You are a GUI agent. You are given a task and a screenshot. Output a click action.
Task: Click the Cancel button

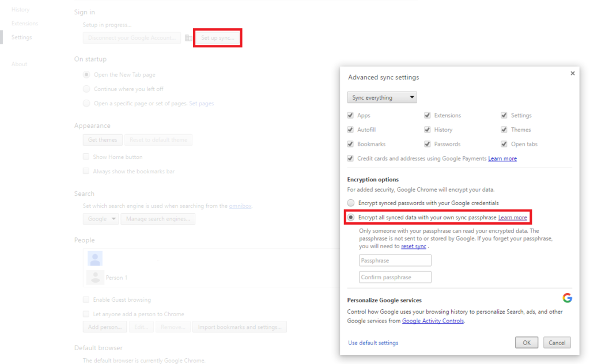point(557,343)
